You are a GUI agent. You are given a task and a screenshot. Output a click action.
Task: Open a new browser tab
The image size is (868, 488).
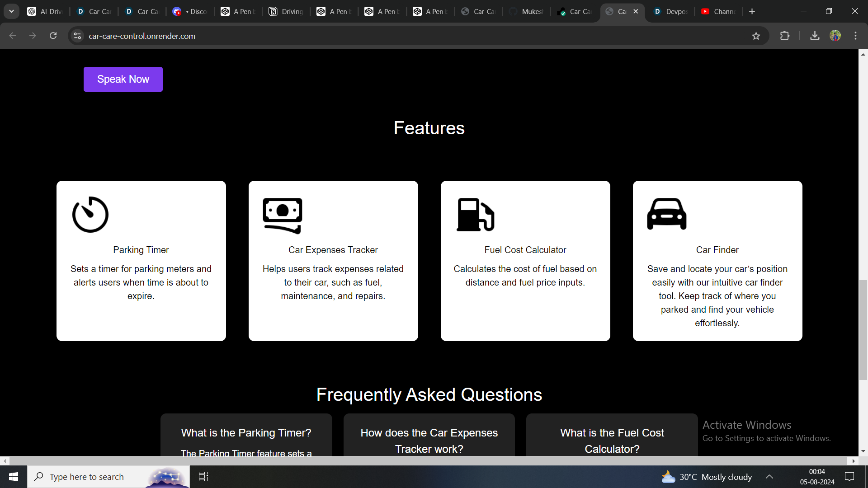pyautogui.click(x=752, y=12)
